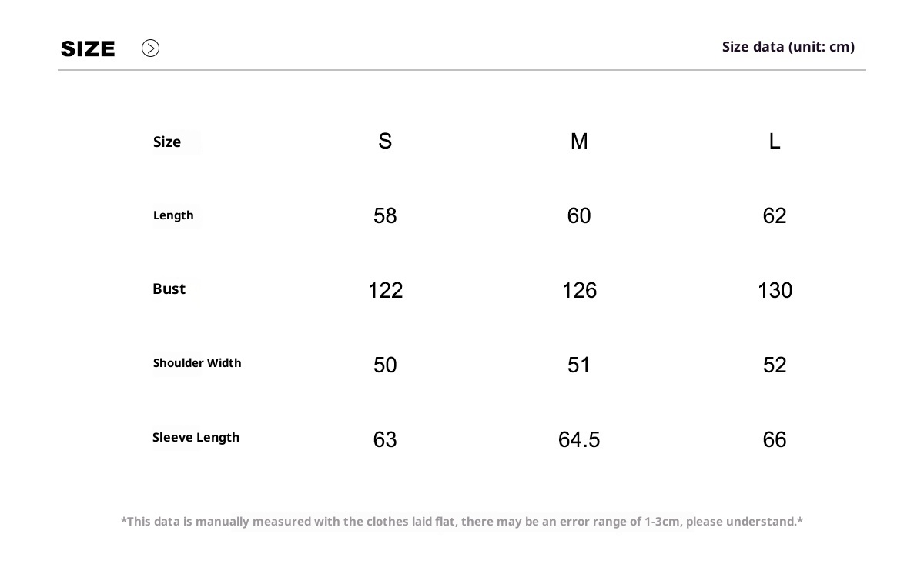The height and width of the screenshot is (584, 924).
Task: Click the Sleeve Length value 64.5
Action: pyautogui.click(x=579, y=440)
